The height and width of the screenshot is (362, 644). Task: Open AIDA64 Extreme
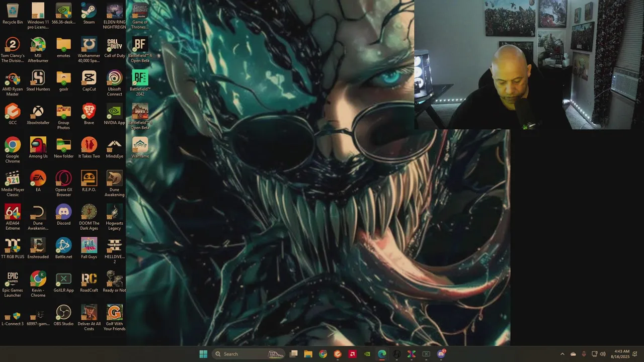(x=13, y=218)
